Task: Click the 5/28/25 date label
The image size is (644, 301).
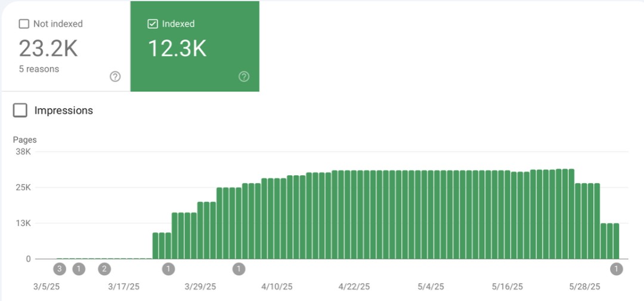Action: click(585, 287)
